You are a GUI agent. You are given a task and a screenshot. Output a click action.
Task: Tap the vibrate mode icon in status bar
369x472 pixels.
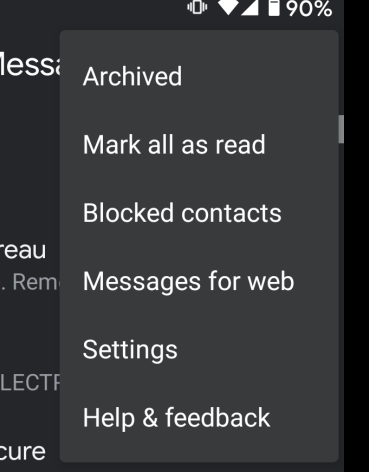[x=197, y=7]
